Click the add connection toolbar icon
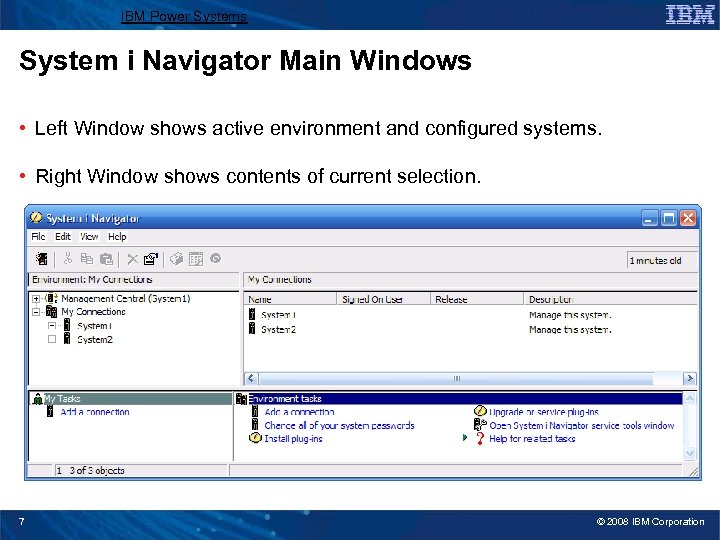 pos(42,259)
